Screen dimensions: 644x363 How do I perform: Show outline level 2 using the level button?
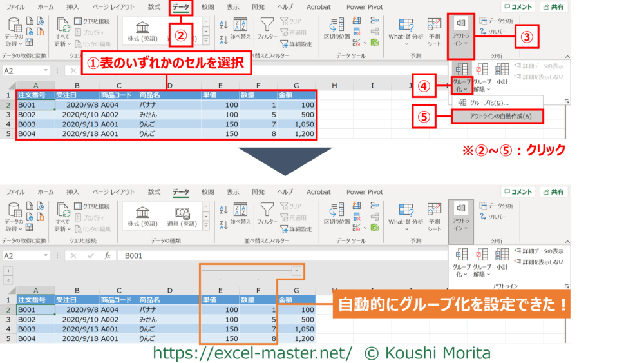point(8,280)
